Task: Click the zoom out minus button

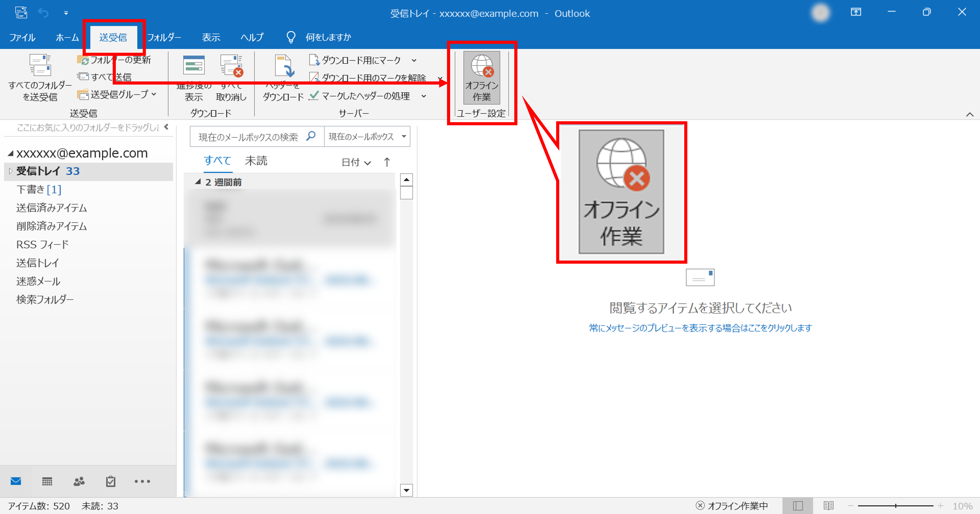Action: tap(851, 506)
